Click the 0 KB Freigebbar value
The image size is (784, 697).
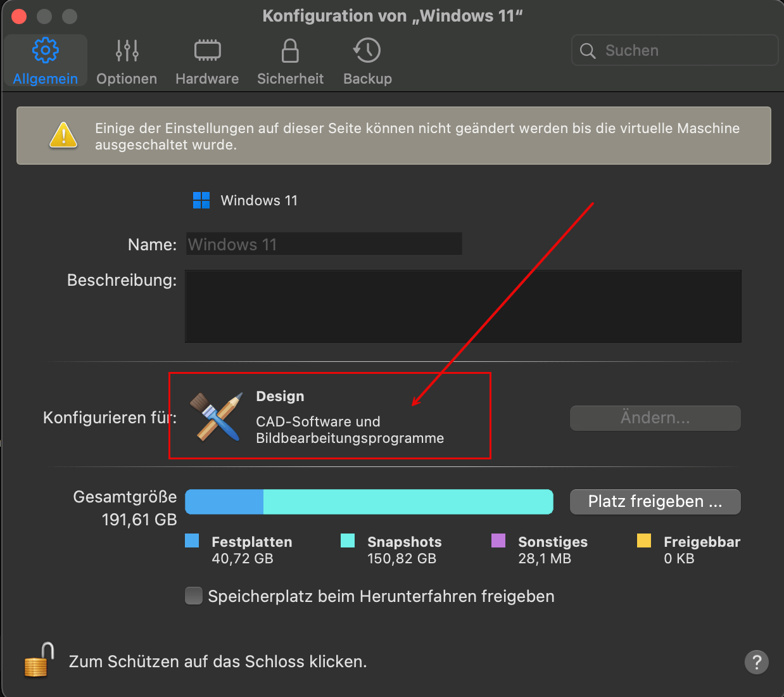[x=679, y=558]
